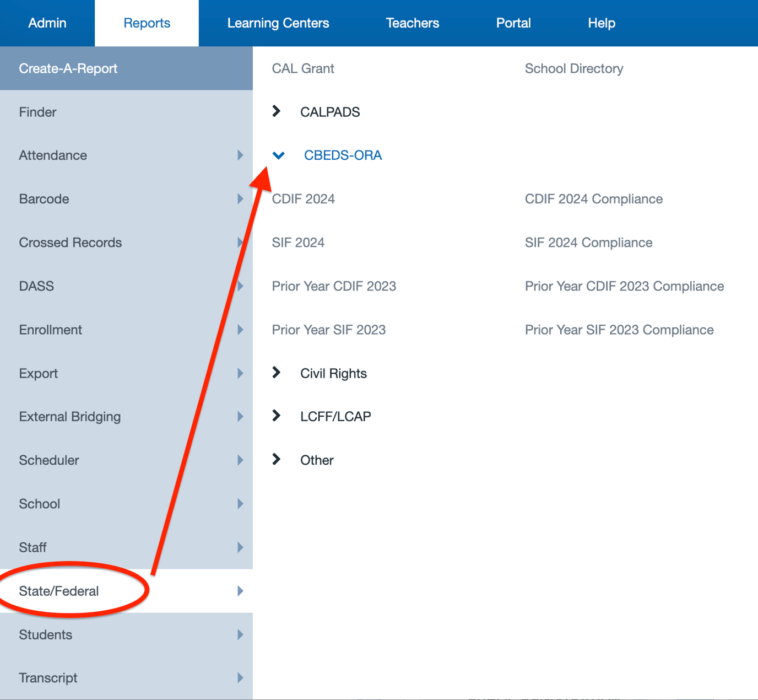This screenshot has width=758, height=700.
Task: Switch to the Learning Centers tab
Action: [278, 23]
